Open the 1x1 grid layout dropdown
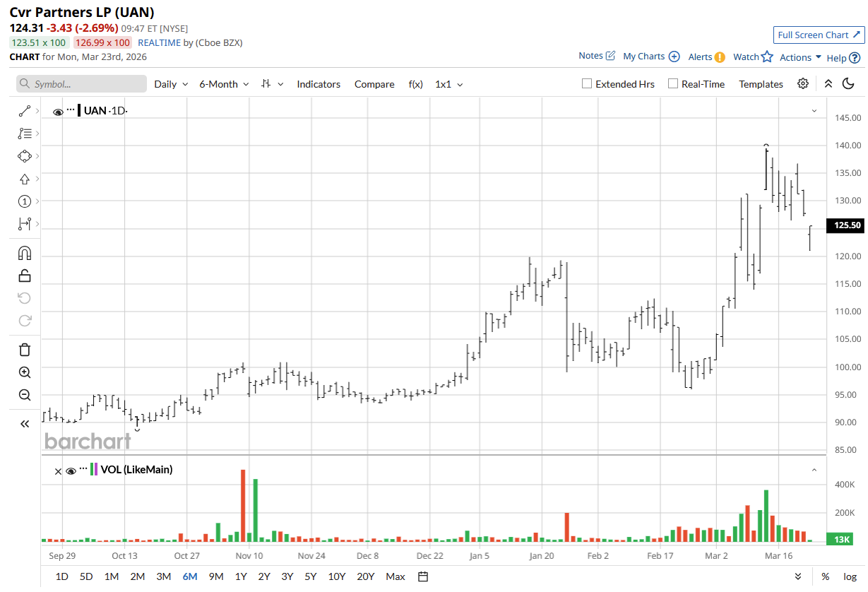868x592 pixels. (448, 83)
